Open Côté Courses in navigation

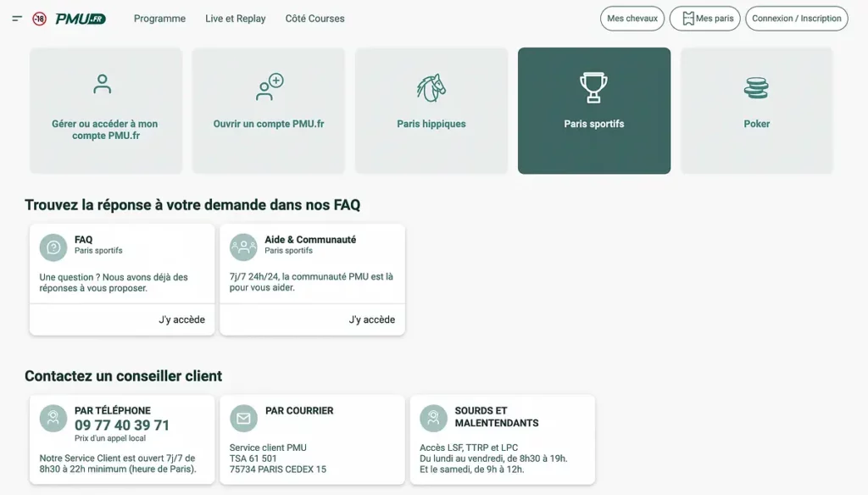(x=314, y=19)
